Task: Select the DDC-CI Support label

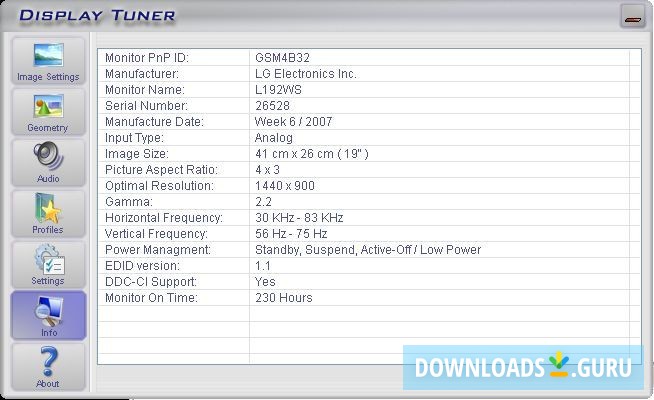Action: (151, 282)
